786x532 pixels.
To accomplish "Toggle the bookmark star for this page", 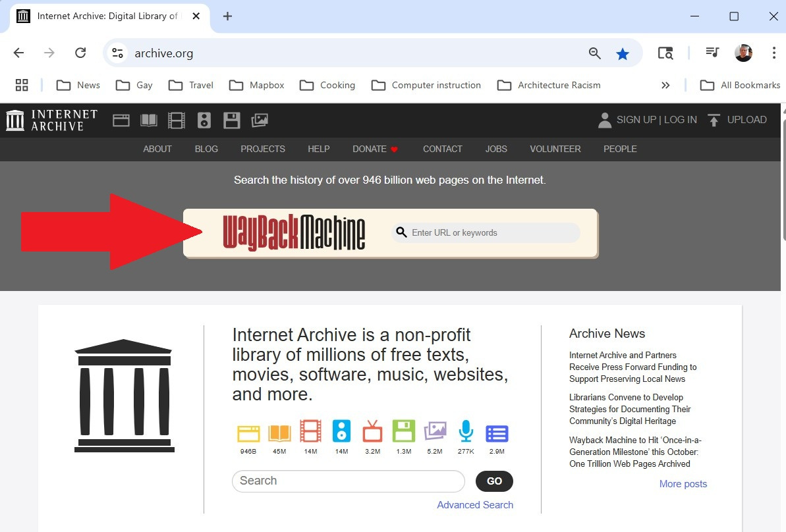I will pyautogui.click(x=623, y=53).
